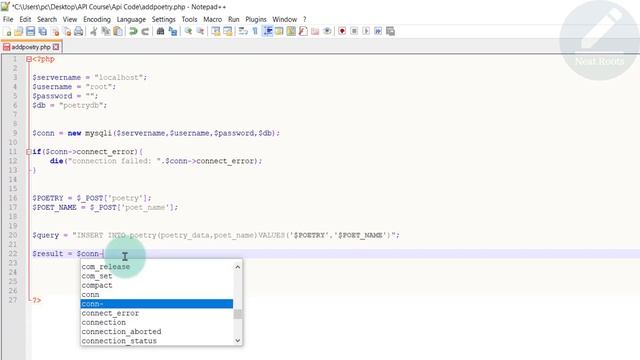The height and width of the screenshot is (360, 640).
Task: Toggle Folder as Workspace icon
Action: click(x=315, y=31)
